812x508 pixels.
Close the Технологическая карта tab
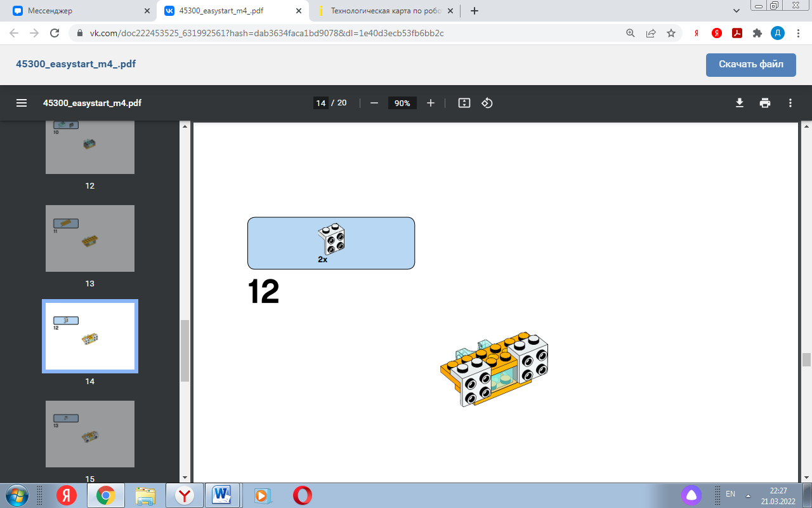tap(449, 11)
